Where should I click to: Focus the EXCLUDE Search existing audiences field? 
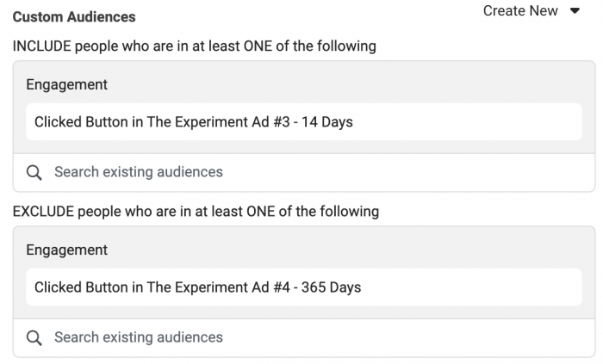pos(304,338)
